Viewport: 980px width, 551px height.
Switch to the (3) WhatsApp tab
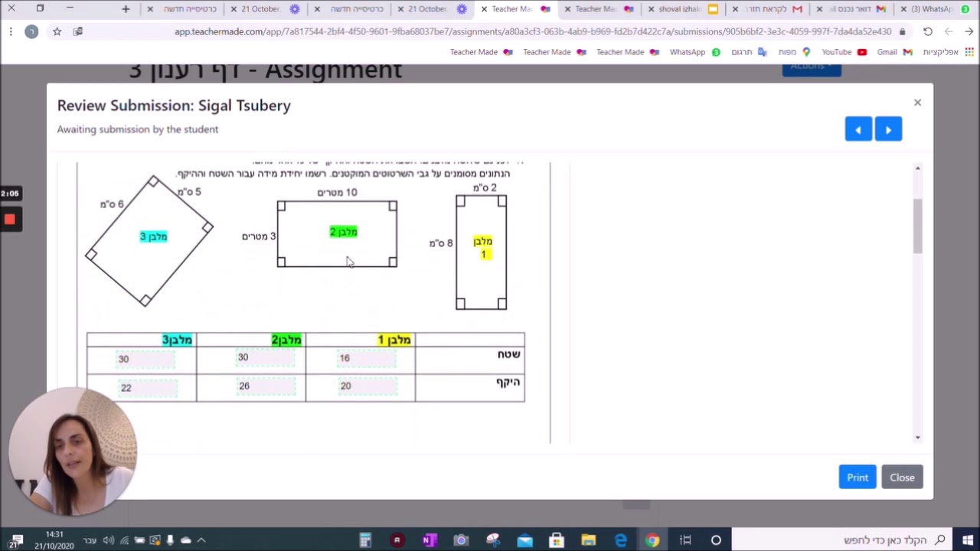pyautogui.click(x=936, y=9)
